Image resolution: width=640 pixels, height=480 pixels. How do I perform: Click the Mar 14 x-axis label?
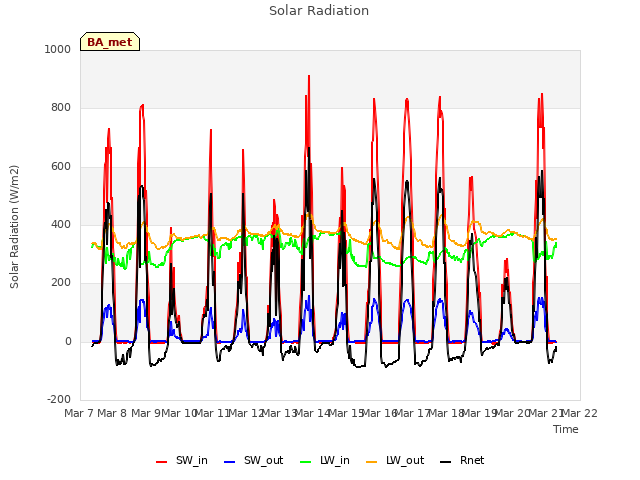[x=312, y=413]
